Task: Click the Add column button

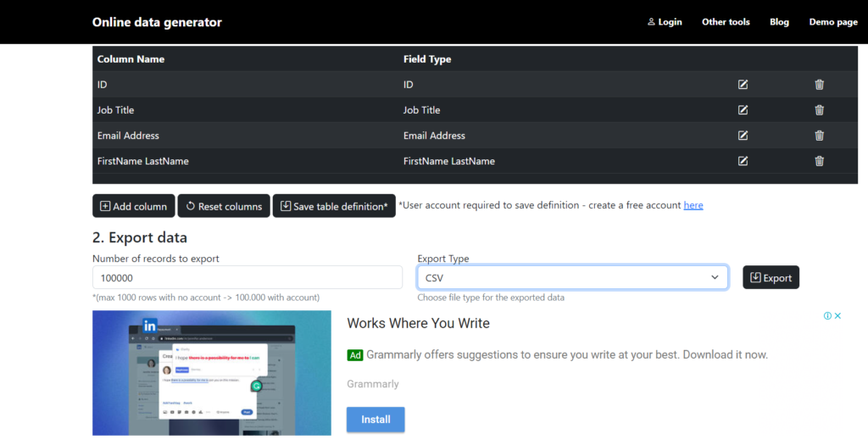Action: 134,206
